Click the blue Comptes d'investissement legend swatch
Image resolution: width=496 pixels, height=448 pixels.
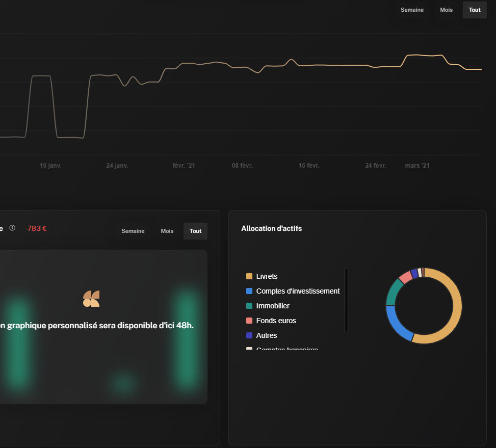pos(249,291)
